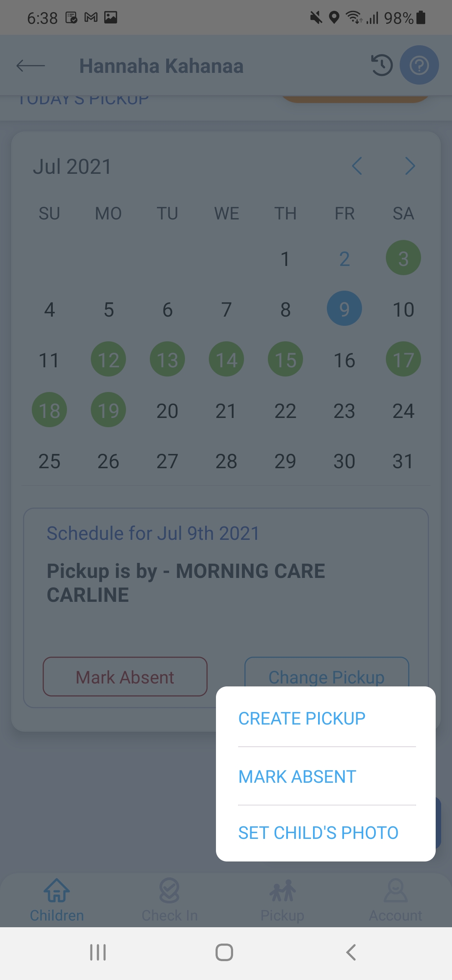Switch to the Check In tab

[x=169, y=900]
